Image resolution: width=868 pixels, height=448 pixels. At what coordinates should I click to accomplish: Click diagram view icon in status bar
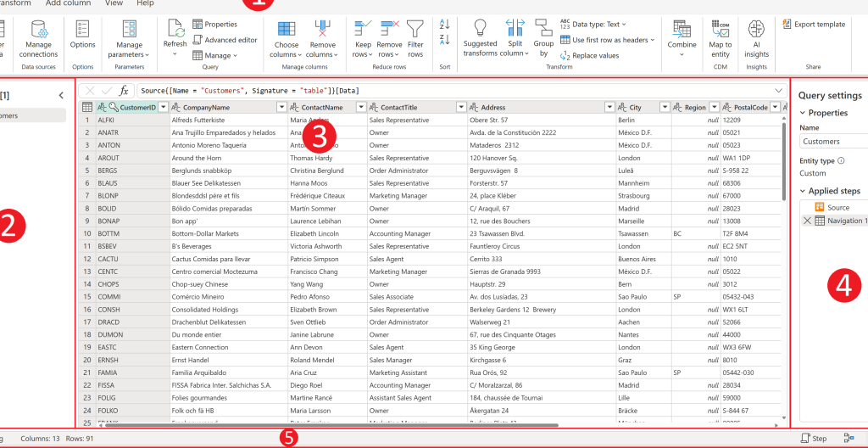[x=849, y=438]
